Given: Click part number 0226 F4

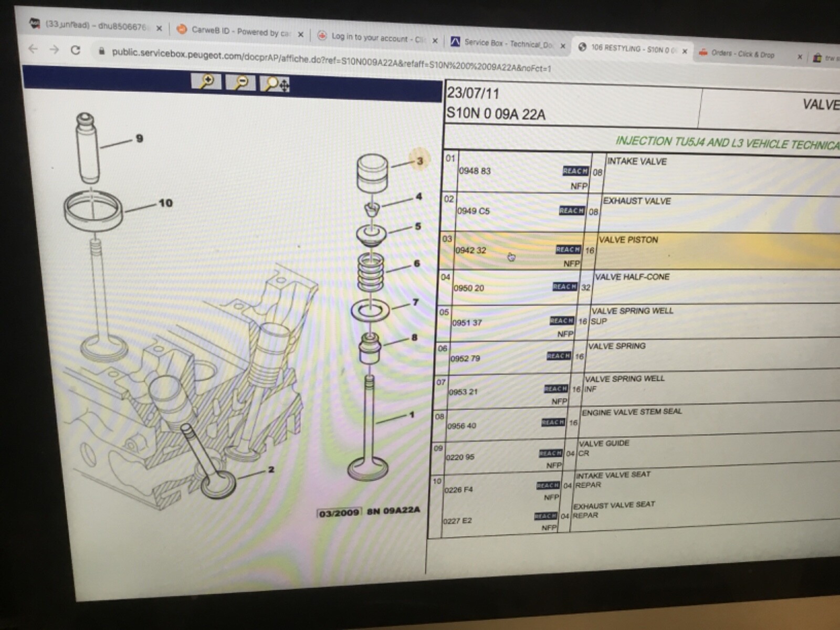Looking at the screenshot, I should [x=458, y=490].
